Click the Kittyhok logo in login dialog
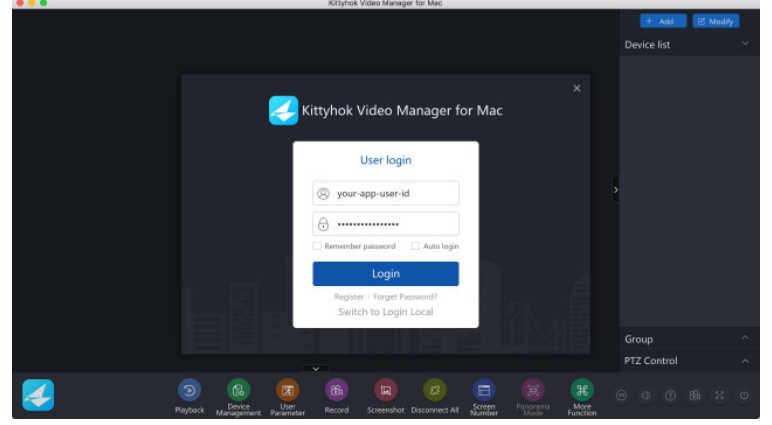Screen dimensions: 772x425 coord(283,110)
